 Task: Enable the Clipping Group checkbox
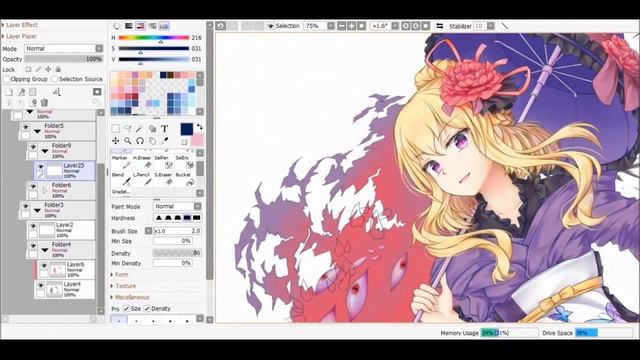[6, 79]
